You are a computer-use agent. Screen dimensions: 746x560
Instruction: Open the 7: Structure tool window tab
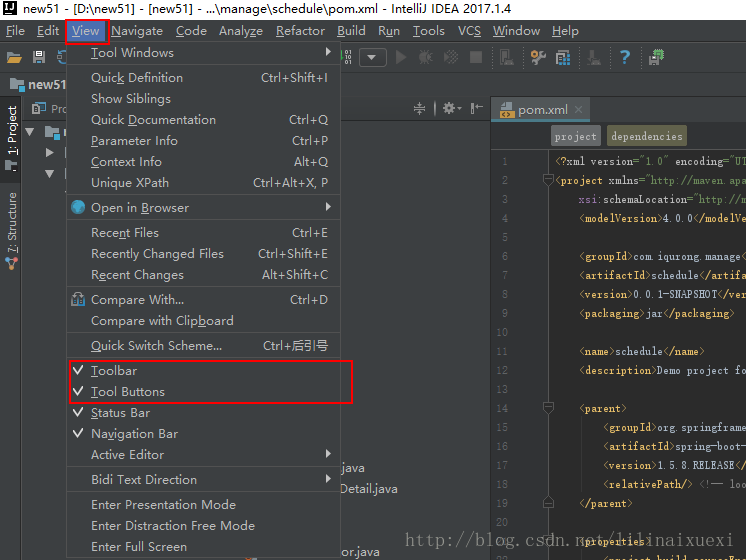10,231
